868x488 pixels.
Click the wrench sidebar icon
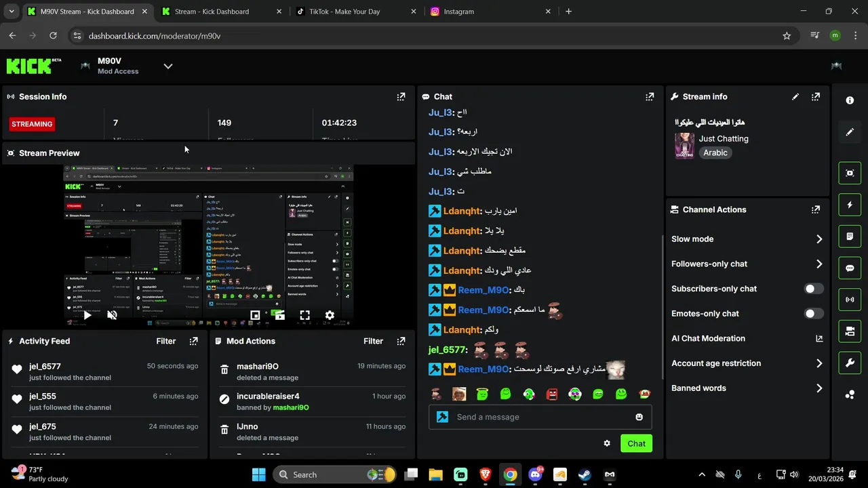pyautogui.click(x=850, y=363)
